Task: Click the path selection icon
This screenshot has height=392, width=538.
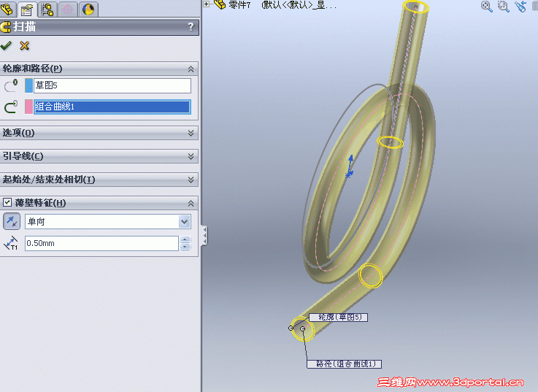Action: pyautogui.click(x=11, y=107)
